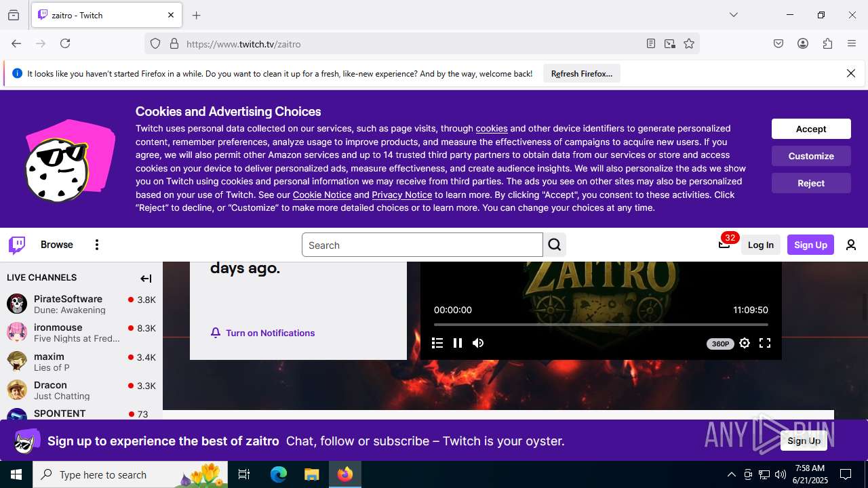Image resolution: width=868 pixels, height=488 pixels.
Task: Open Dracon channel avatar
Action: (x=17, y=390)
